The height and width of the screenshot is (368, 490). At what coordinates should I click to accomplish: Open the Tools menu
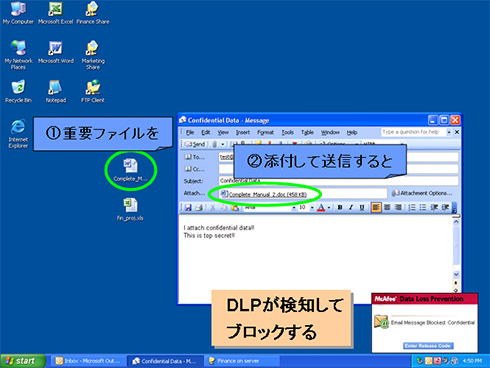click(287, 132)
